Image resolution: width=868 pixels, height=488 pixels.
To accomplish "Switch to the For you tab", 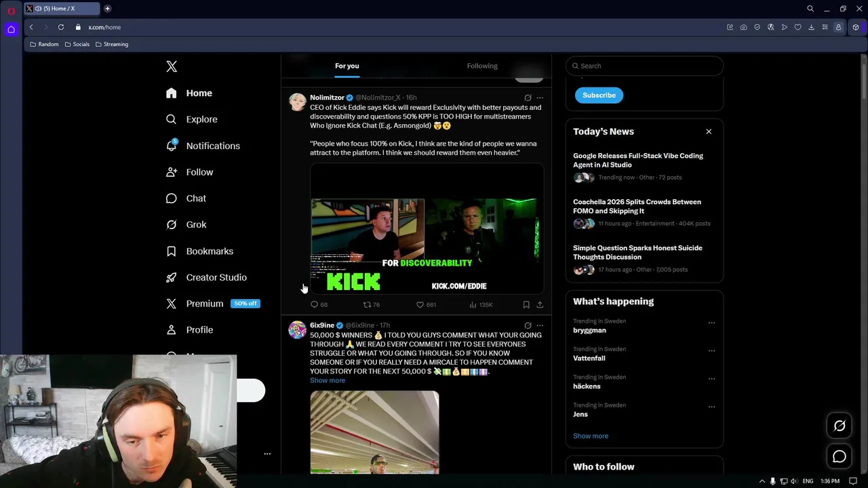I will 347,66.
